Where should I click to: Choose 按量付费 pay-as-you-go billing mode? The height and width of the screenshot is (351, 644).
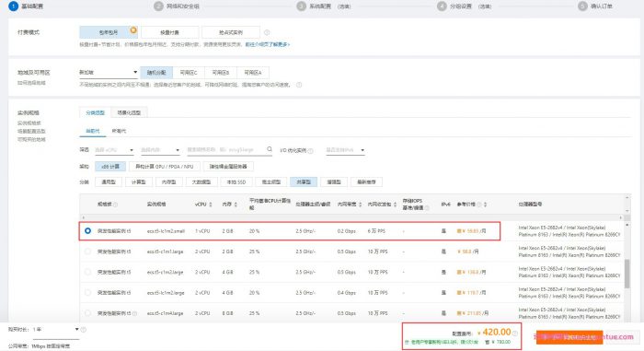pos(169,32)
